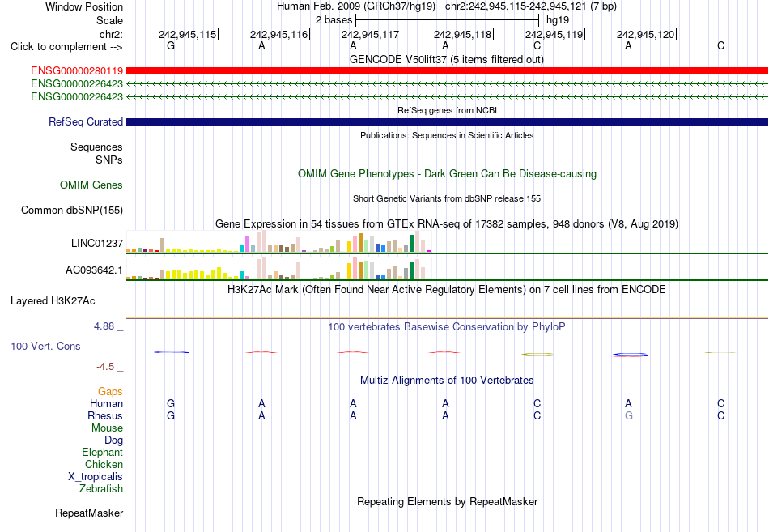
Task: Click the Elephant alignment row label
Action: 103,453
